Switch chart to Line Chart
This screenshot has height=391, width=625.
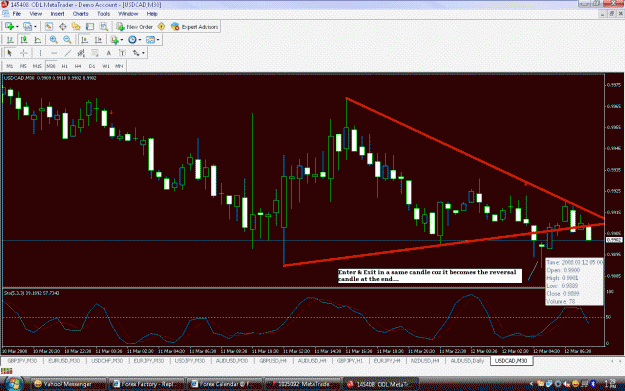[37, 40]
